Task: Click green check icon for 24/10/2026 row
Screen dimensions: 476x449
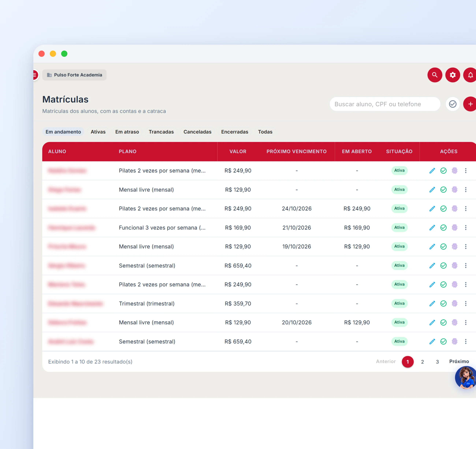Action: [443, 209]
